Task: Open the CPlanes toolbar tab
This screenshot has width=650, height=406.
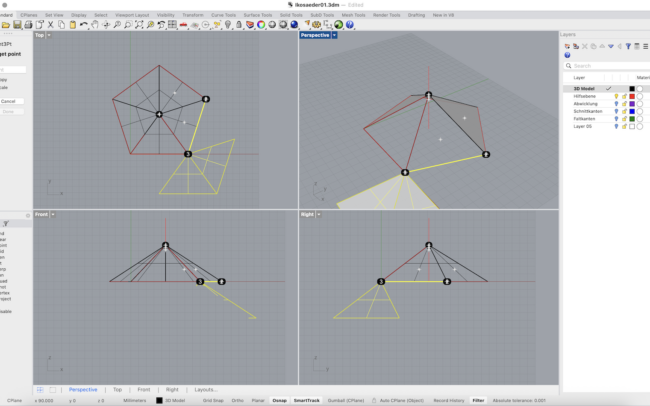Action: pos(29,15)
